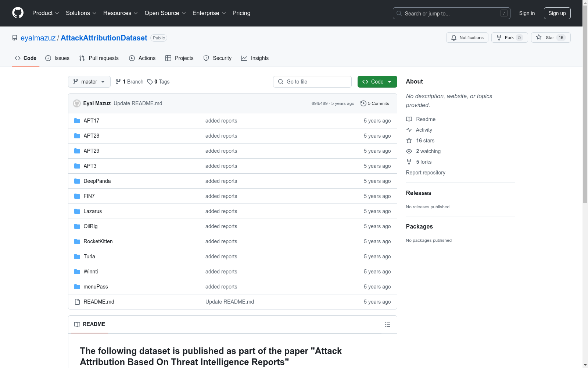Viewport: 588px width, 368px height.
Task: Open the master branch selector dropdown
Action: 89,82
